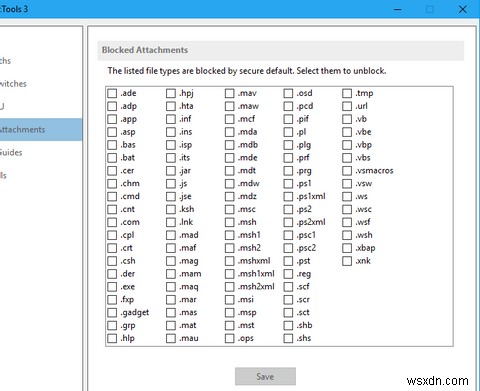Viewport: 480px width, 391px height.
Task: Toggle the .url checkbox
Action: point(347,106)
